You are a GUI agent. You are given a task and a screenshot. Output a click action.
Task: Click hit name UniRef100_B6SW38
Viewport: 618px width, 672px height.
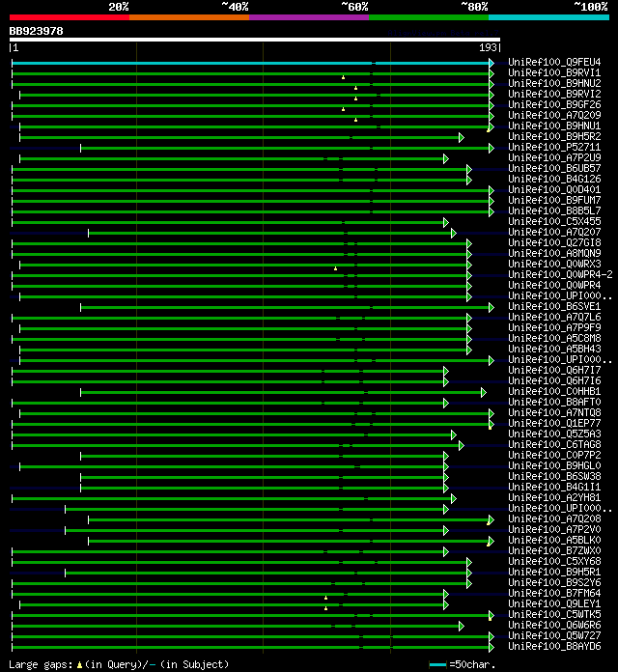(x=554, y=477)
